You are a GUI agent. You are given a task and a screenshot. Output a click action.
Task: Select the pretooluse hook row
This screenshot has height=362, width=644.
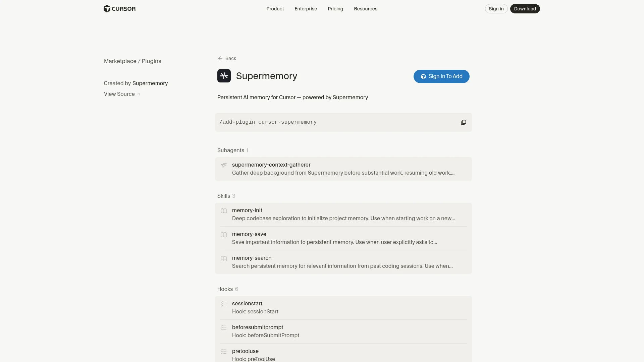point(343,353)
